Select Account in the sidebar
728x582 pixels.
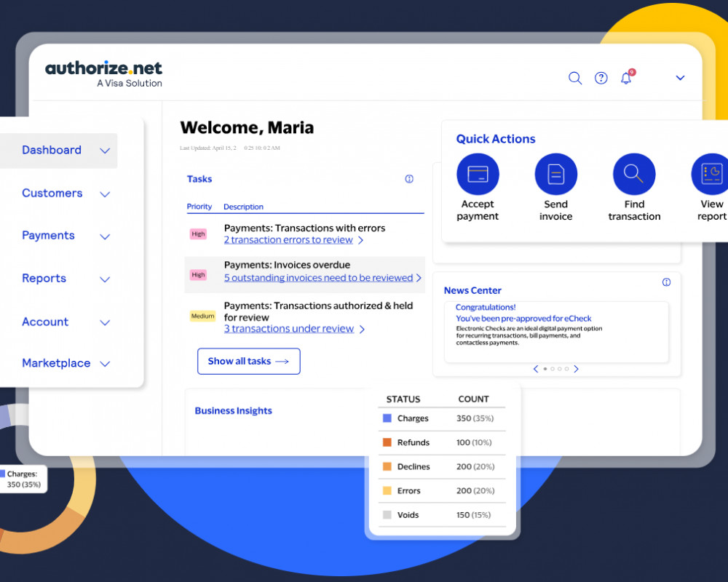point(45,322)
